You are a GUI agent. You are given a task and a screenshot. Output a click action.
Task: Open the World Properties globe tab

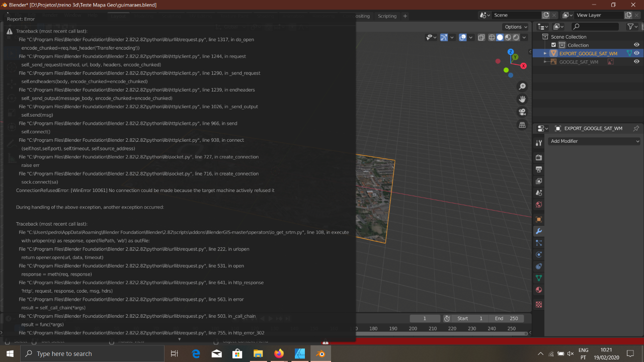pyautogui.click(x=539, y=205)
